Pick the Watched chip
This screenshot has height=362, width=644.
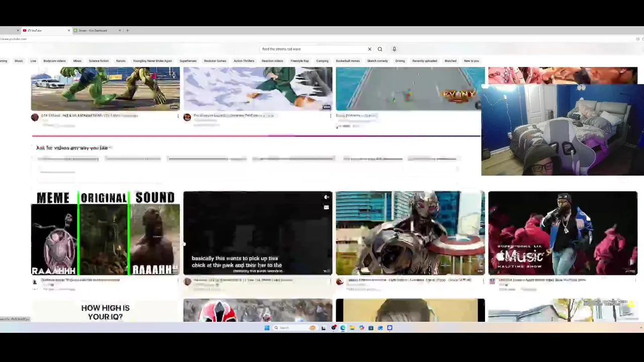click(x=450, y=61)
